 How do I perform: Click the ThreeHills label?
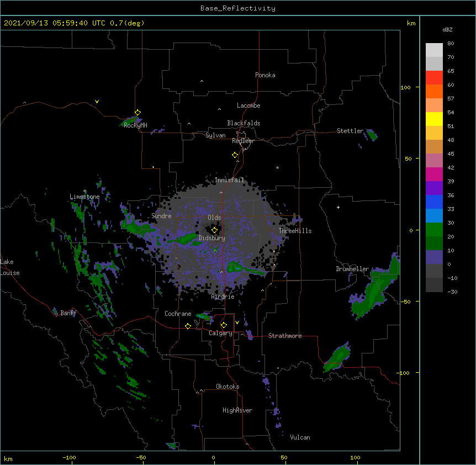click(x=295, y=231)
